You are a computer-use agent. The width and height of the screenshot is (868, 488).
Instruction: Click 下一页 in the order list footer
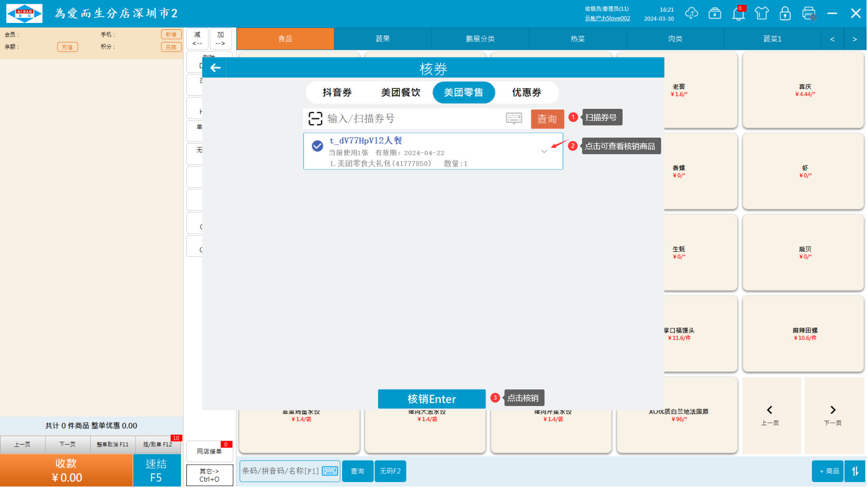tap(67, 445)
